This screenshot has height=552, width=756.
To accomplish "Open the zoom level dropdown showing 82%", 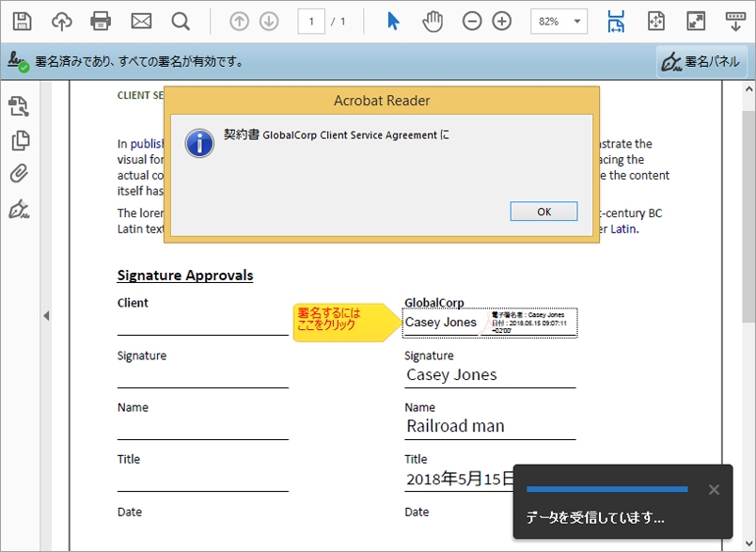I will coord(559,20).
